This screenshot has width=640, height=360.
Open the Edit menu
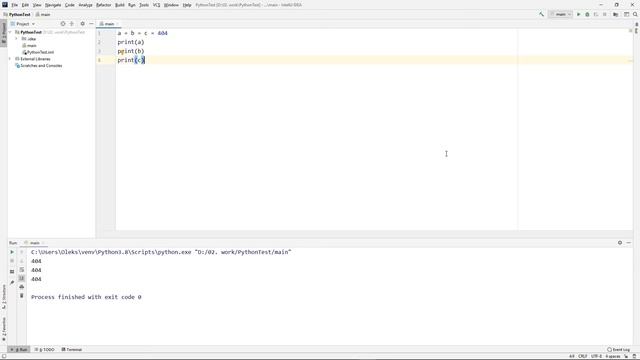(25, 5)
